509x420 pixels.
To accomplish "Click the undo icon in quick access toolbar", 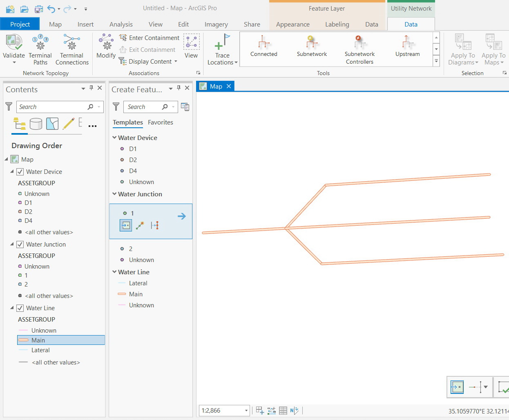I will [51, 9].
